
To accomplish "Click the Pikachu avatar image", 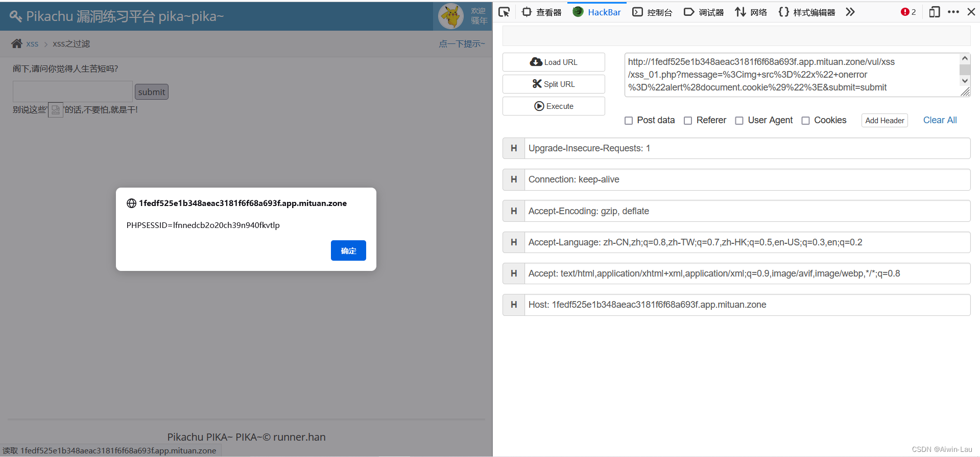I will (x=451, y=16).
